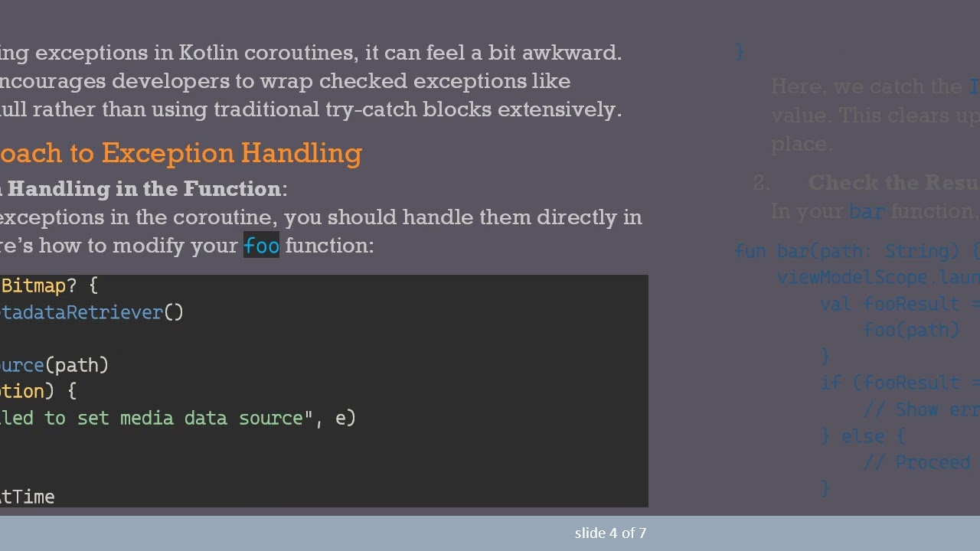This screenshot has width=980, height=551.
Task: Click the "Bitmap? {" code line
Action: point(49,286)
